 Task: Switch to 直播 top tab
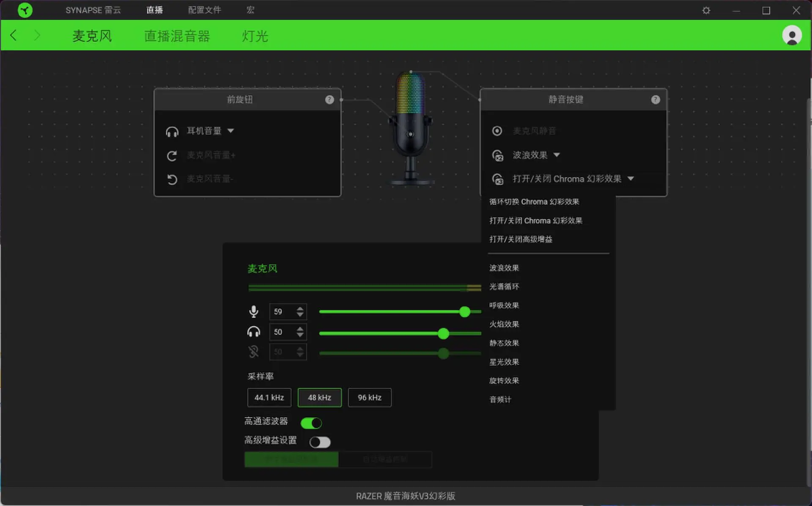click(154, 10)
